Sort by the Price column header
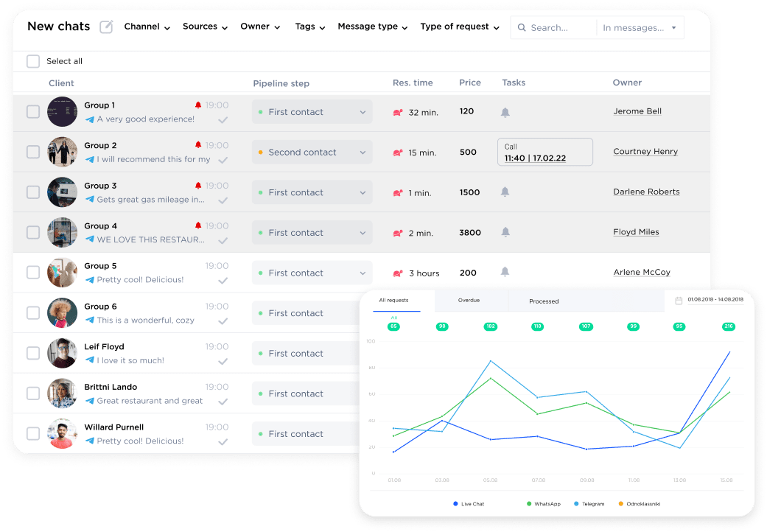Image resolution: width=767 pixels, height=532 pixels. click(470, 83)
